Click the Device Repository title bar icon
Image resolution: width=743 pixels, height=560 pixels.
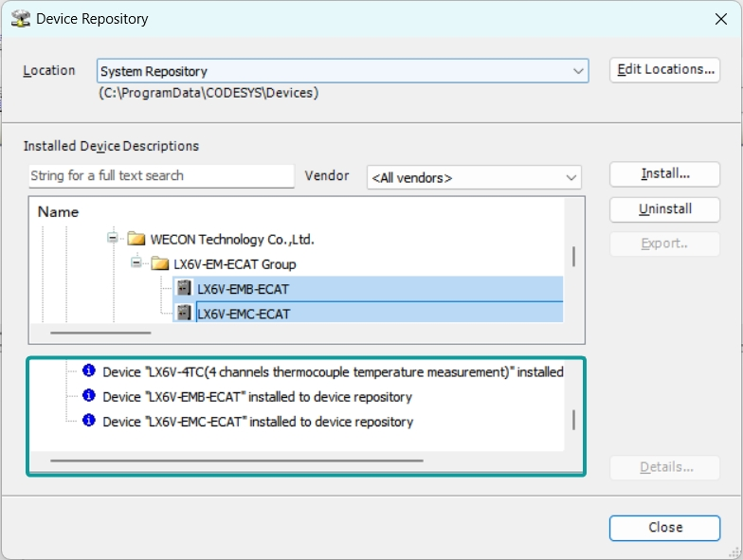[21, 19]
